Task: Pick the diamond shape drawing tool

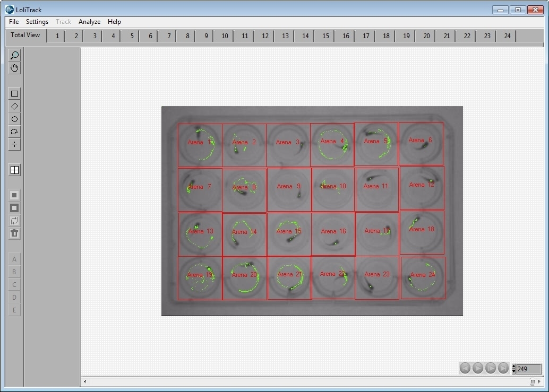Action: (14, 107)
